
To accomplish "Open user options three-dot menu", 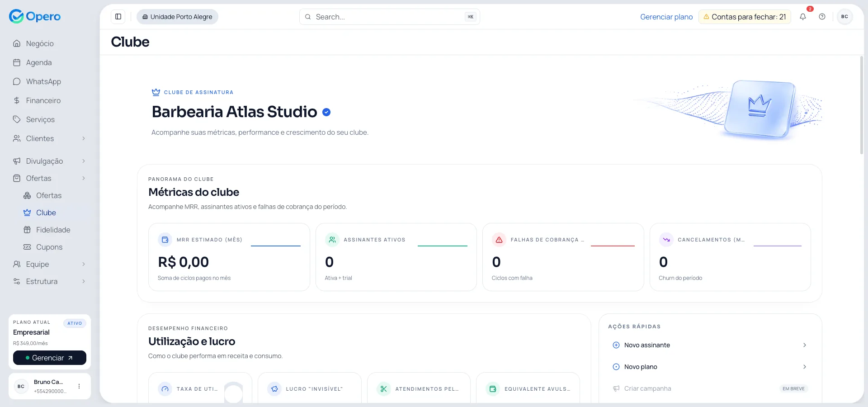I will click(x=79, y=386).
